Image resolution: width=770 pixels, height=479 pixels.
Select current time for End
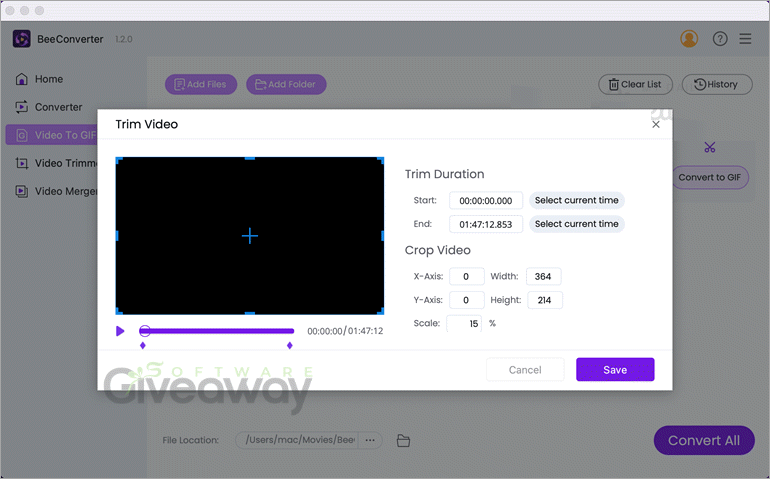pos(576,224)
